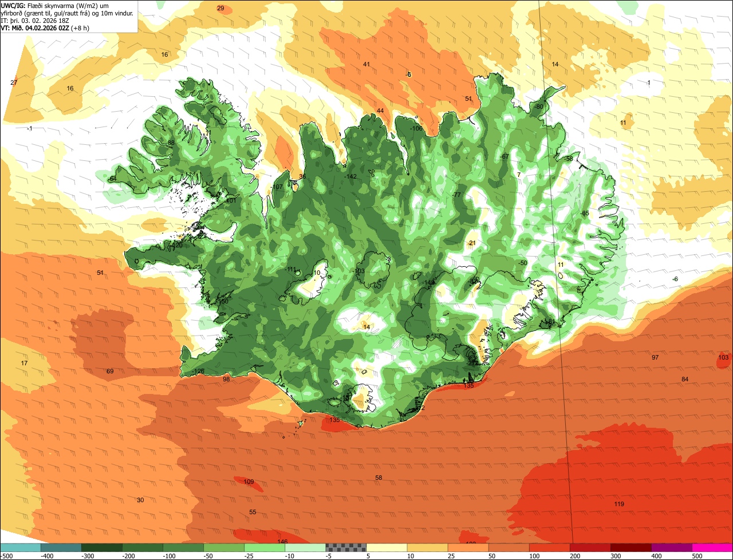Image resolution: width=733 pixels, height=560 pixels.
Task: Click the '84' value over the sea
Action: tap(685, 380)
